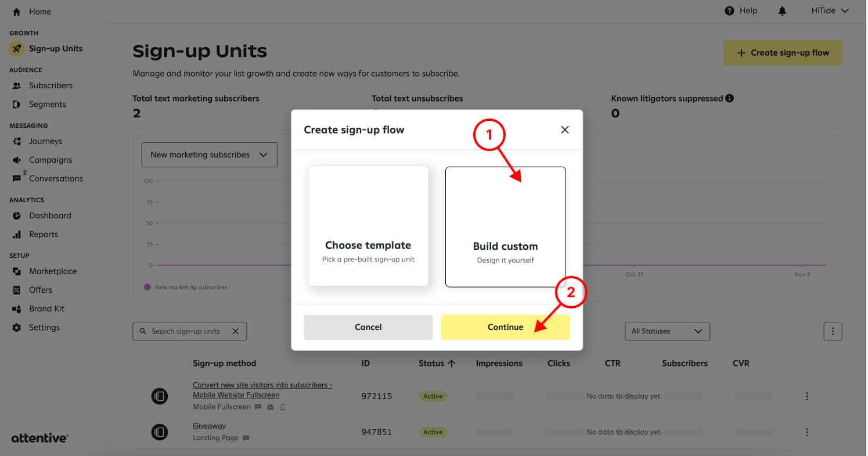
Task: Close the Create sign-up flow dialog
Action: (x=564, y=130)
